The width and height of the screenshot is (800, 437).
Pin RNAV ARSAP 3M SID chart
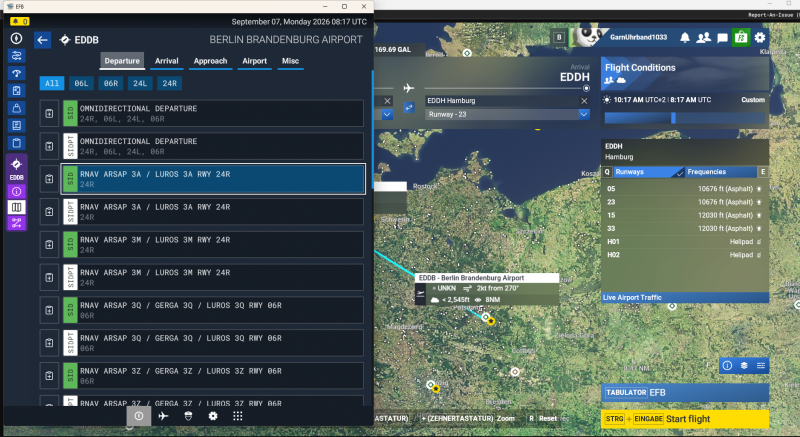[x=49, y=245]
